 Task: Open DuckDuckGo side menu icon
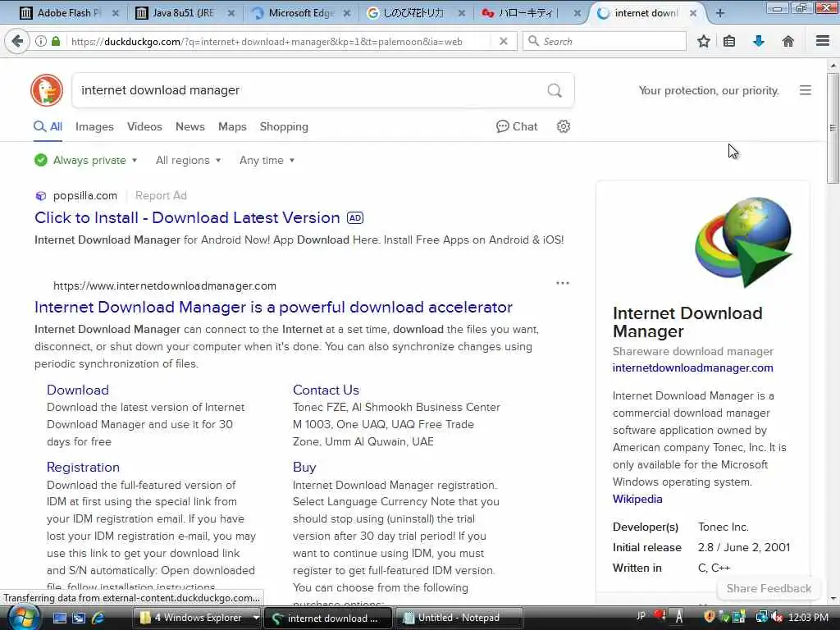click(x=806, y=90)
